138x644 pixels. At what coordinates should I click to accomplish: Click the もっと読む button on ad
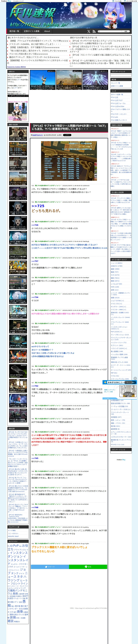pyautogui.click(x=130, y=383)
